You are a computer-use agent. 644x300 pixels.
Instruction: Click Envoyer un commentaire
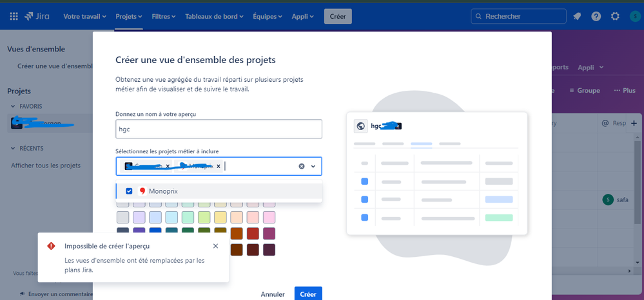[x=60, y=294]
